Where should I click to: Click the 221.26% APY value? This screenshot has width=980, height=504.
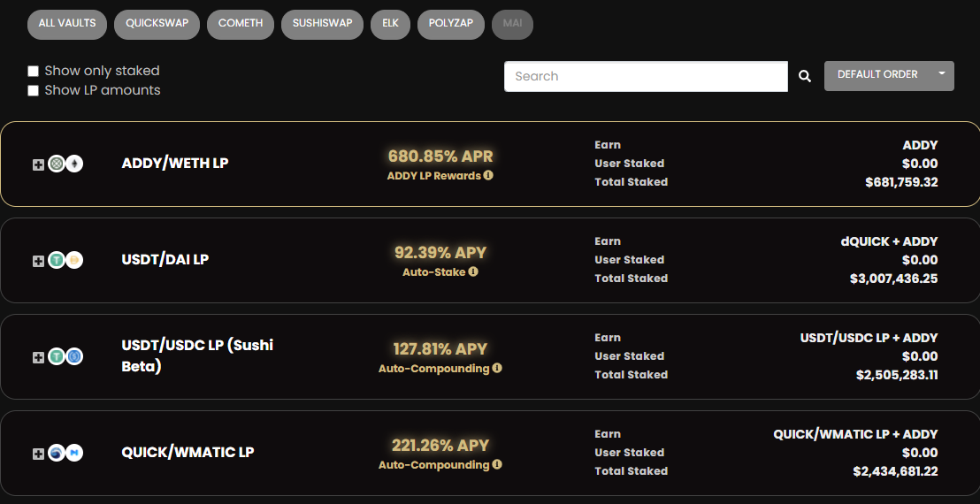click(440, 445)
